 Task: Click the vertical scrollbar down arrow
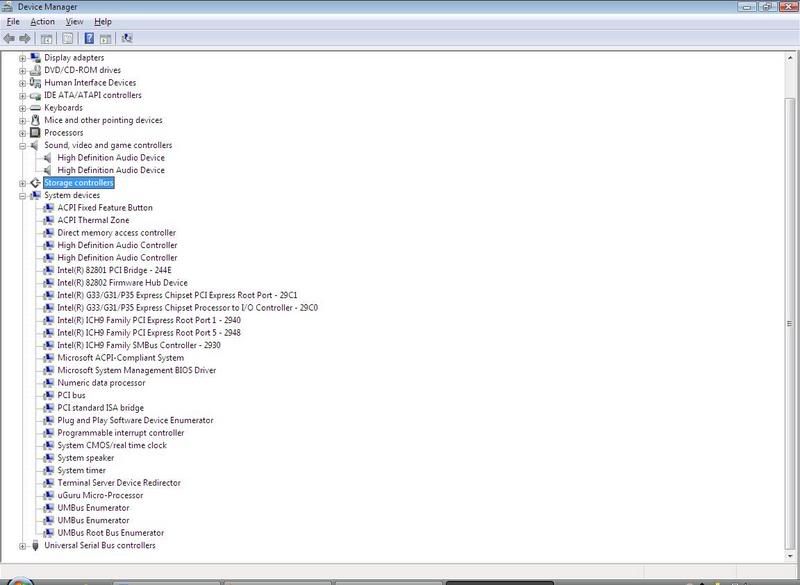click(790, 556)
